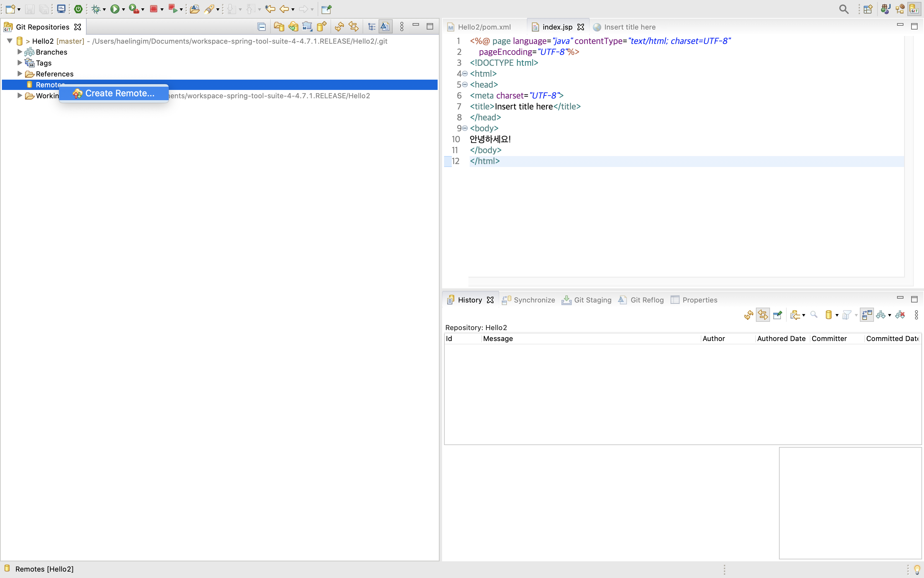
Task: Click the Debug bug icon
Action: (x=96, y=9)
